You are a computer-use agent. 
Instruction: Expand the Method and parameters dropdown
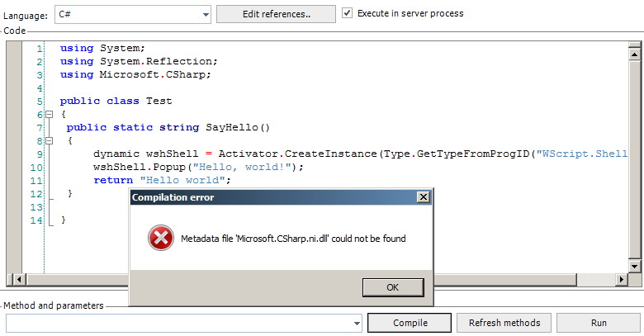click(x=357, y=323)
